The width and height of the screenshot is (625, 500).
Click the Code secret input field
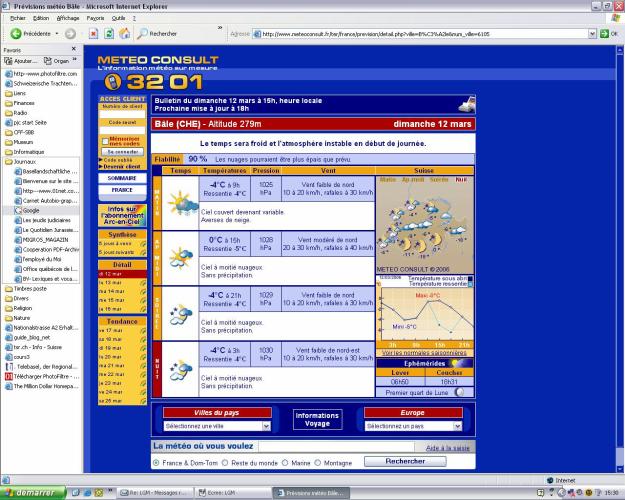[122, 130]
